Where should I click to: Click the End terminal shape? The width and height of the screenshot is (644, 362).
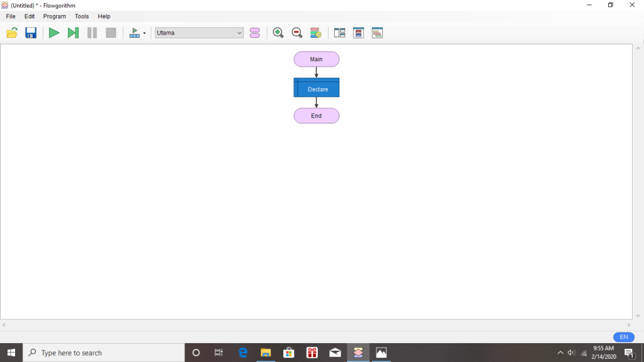pyautogui.click(x=317, y=116)
